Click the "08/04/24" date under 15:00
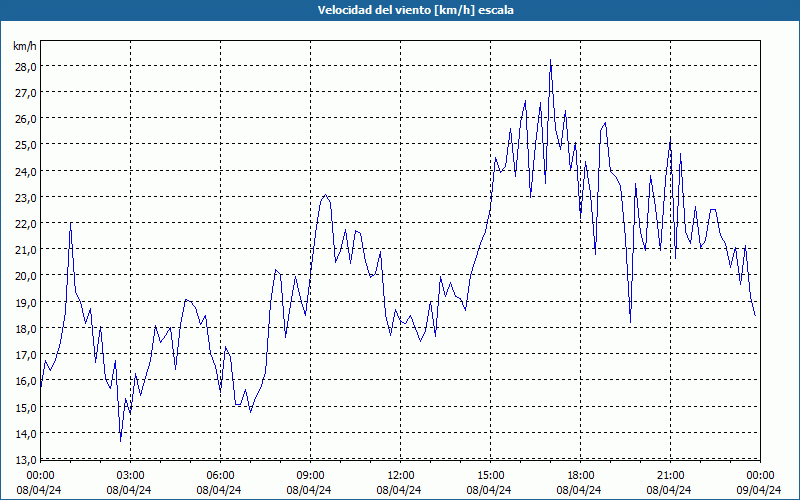 [x=489, y=490]
